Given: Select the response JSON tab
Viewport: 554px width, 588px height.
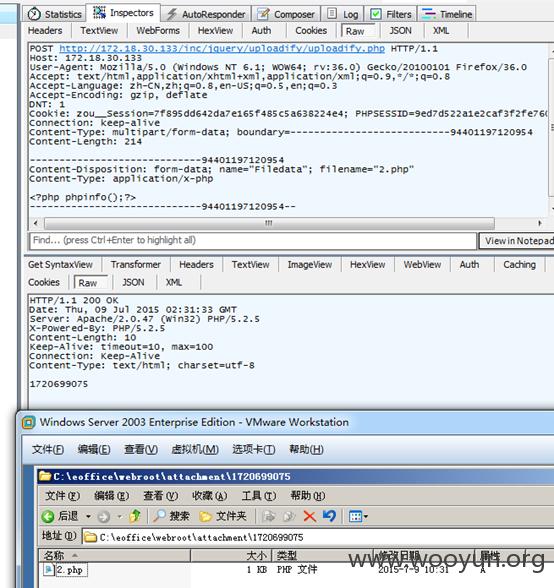Looking at the screenshot, I should pos(133,282).
